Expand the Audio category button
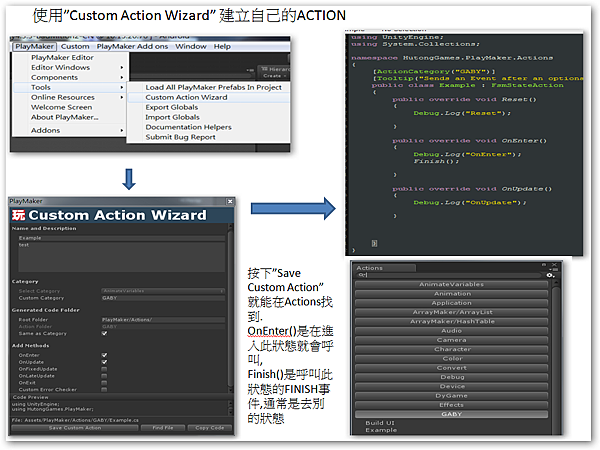 click(x=452, y=331)
